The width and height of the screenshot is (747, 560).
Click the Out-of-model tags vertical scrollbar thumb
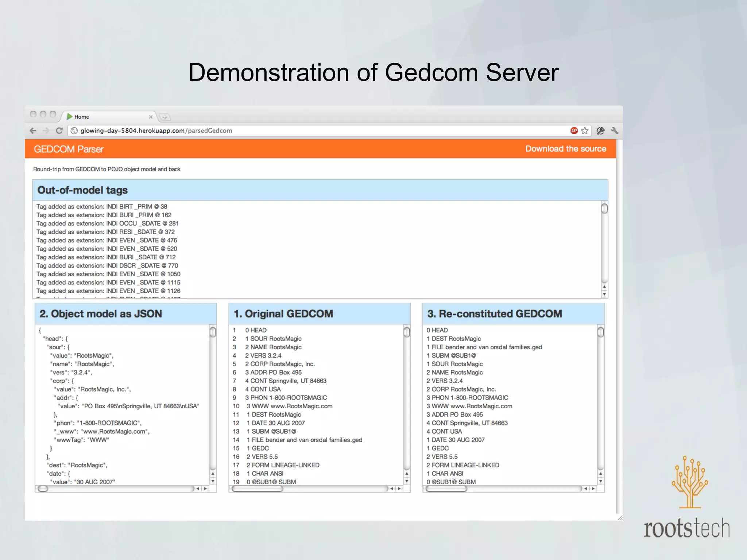604,209
